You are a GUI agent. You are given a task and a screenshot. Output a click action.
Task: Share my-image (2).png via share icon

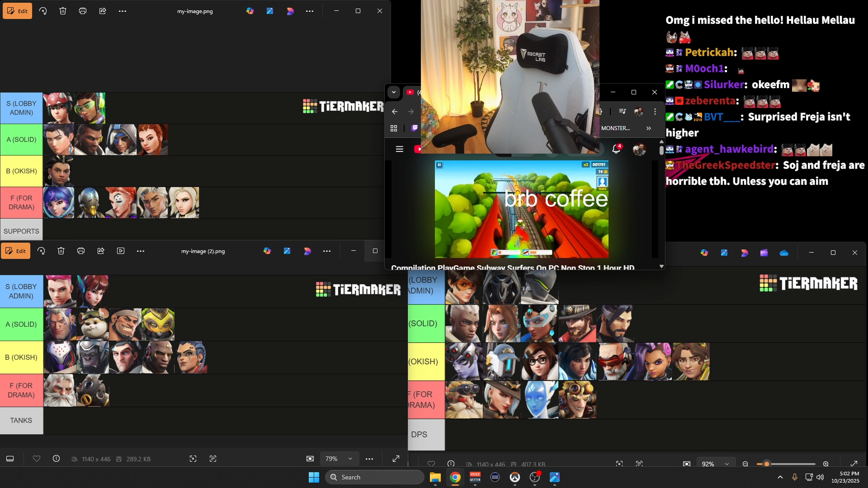tap(101, 251)
